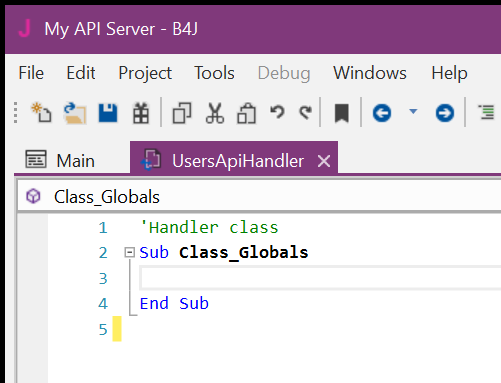Open the Project menu

point(145,73)
